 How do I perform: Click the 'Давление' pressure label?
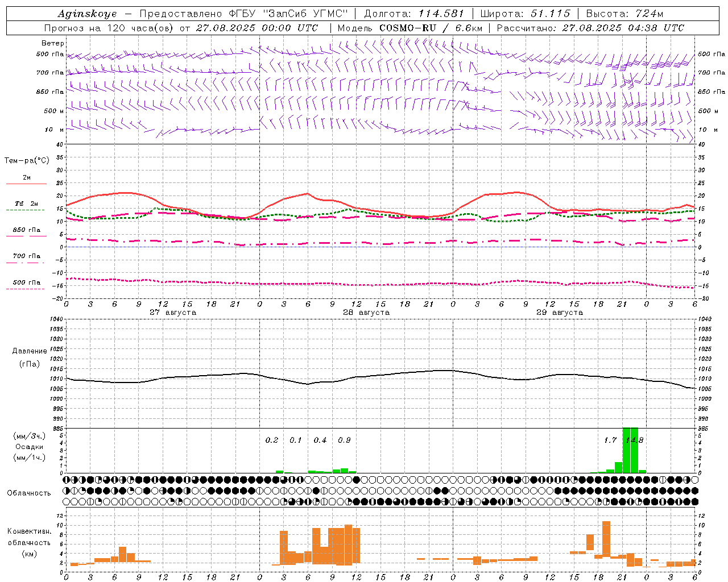tap(30, 351)
